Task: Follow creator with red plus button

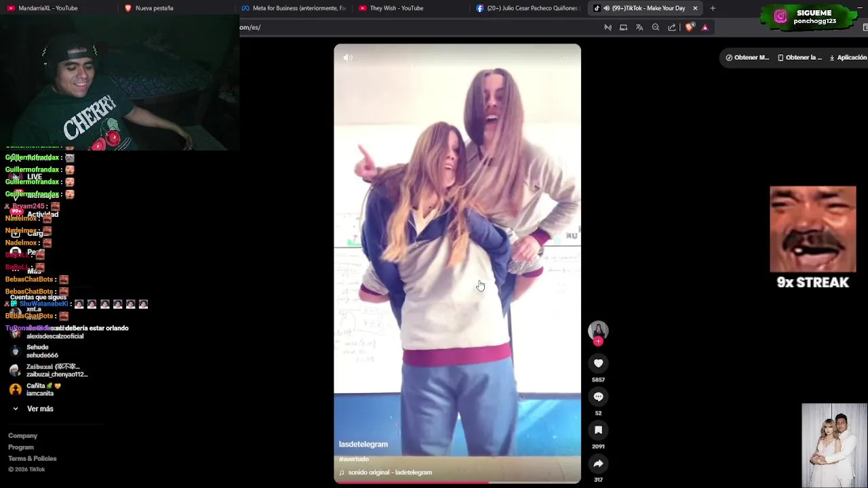Action: tap(598, 342)
